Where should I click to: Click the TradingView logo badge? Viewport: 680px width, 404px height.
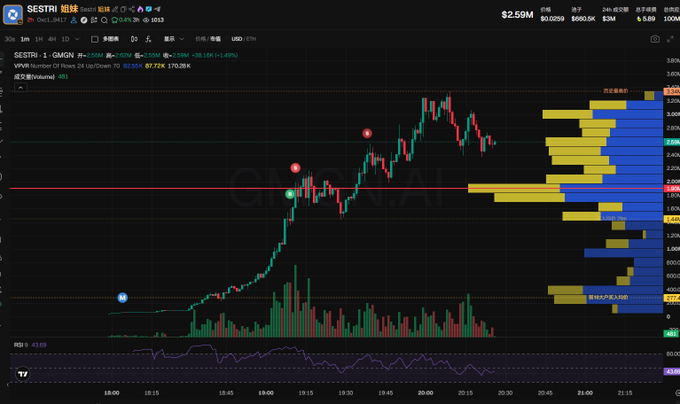pyautogui.click(x=23, y=374)
